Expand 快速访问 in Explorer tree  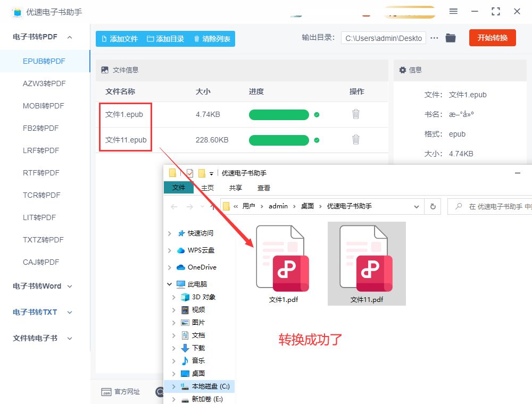click(x=170, y=233)
